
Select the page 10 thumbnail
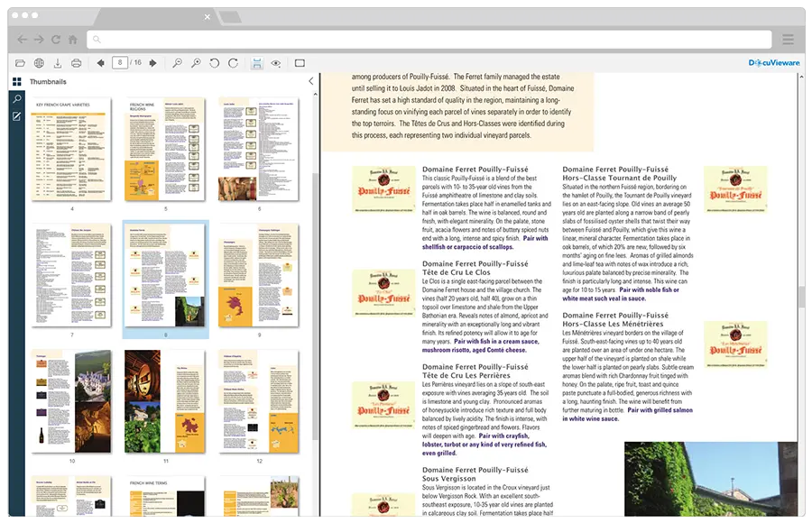coord(71,401)
